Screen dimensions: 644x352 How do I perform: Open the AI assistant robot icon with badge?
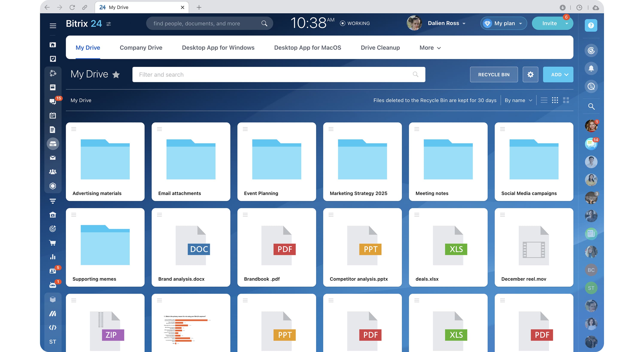[53, 285]
